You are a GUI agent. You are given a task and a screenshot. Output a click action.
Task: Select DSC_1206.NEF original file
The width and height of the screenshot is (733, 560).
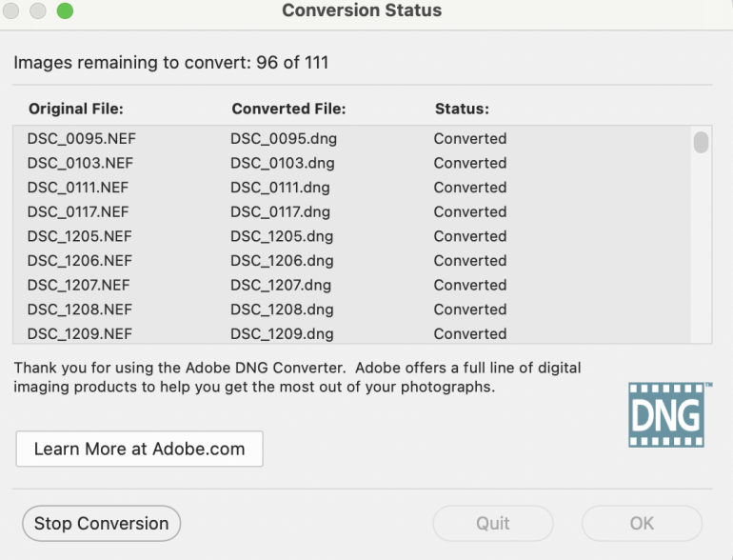pyautogui.click(x=79, y=260)
